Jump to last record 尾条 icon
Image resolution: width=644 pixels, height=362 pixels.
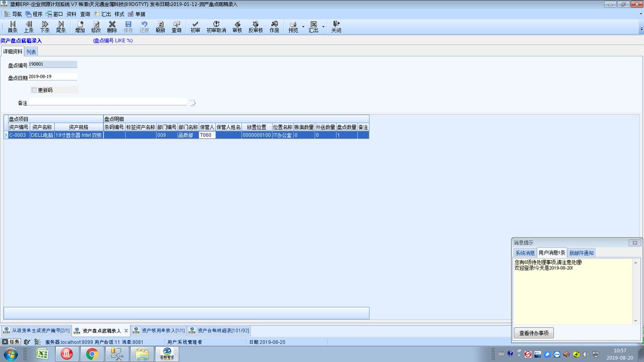coord(61,27)
